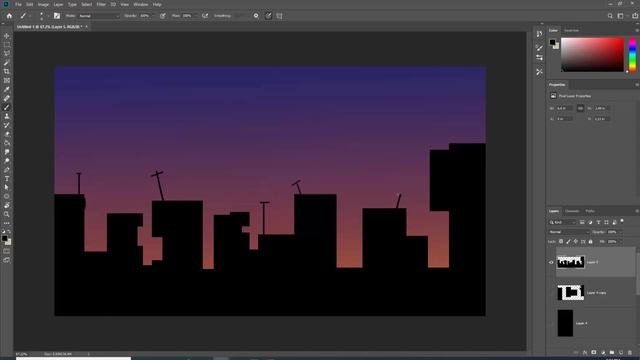
Task: Hide the top layer eye icon
Action: click(551, 262)
